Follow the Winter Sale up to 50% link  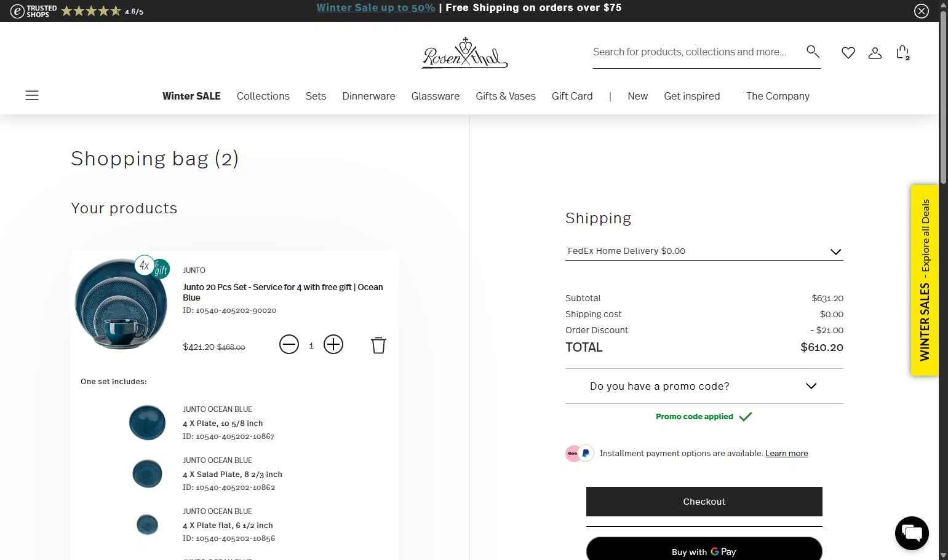coord(376,8)
